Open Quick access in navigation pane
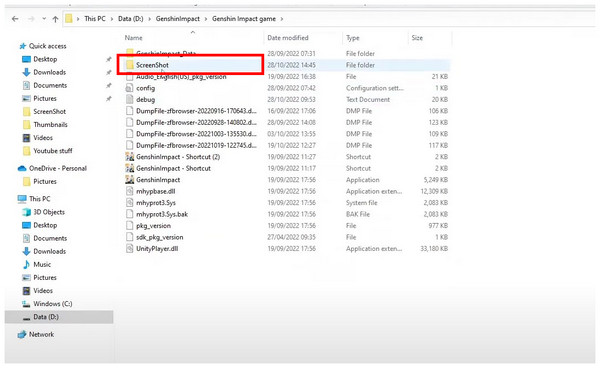The width and height of the screenshot is (600, 368). coord(43,46)
